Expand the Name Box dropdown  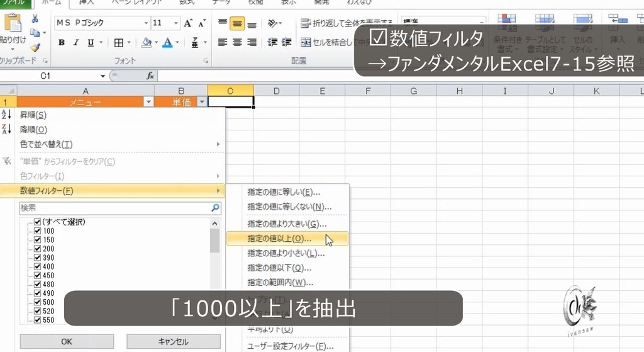tap(103, 76)
